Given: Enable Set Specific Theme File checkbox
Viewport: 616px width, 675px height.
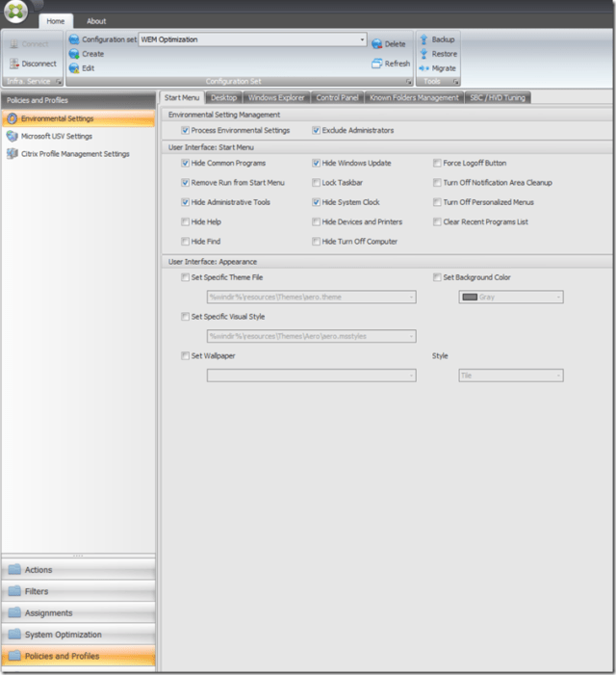Looking at the screenshot, I should tap(186, 277).
